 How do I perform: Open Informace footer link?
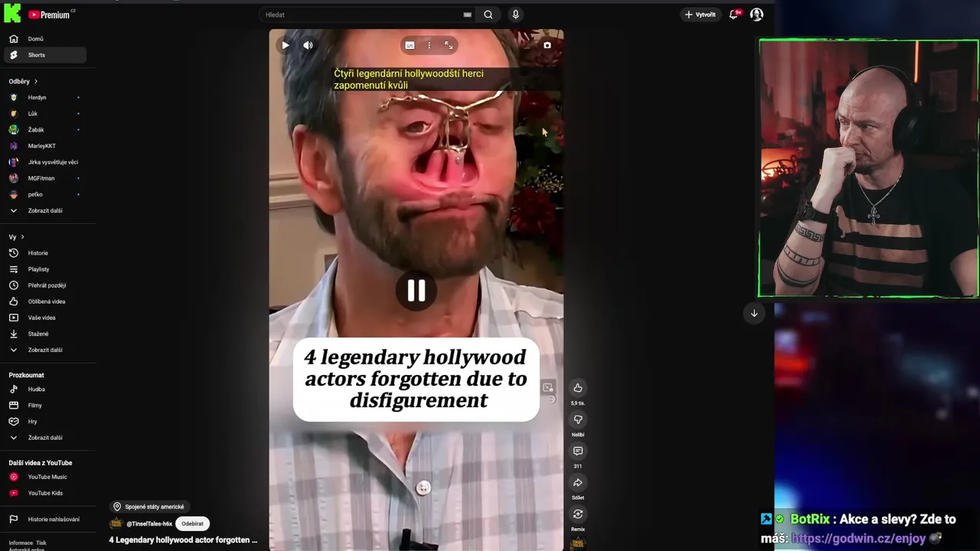click(x=21, y=543)
